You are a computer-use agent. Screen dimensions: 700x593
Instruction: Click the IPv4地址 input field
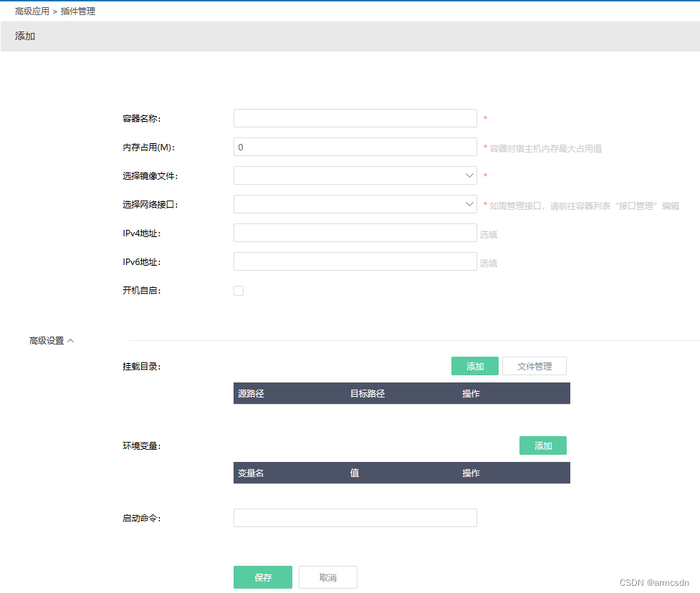point(355,233)
